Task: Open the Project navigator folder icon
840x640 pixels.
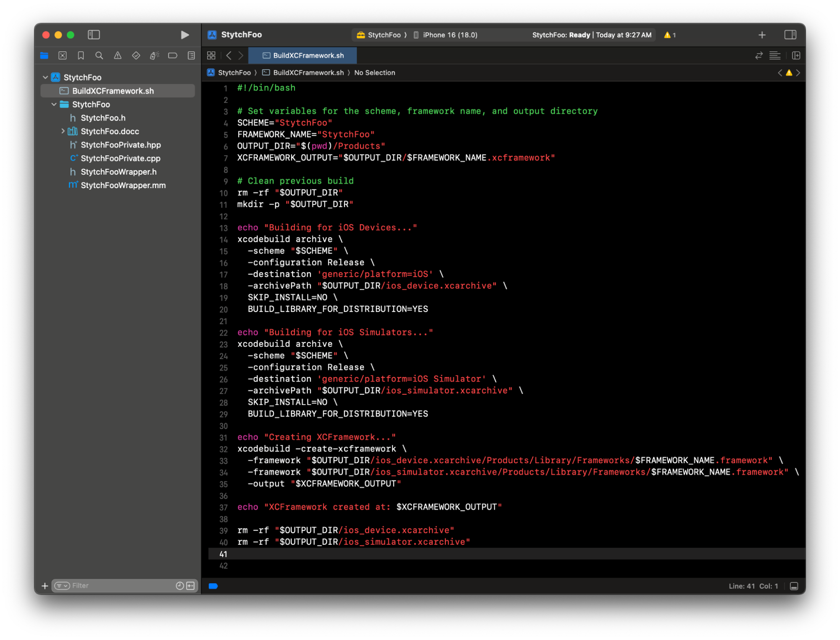Action: [x=44, y=55]
